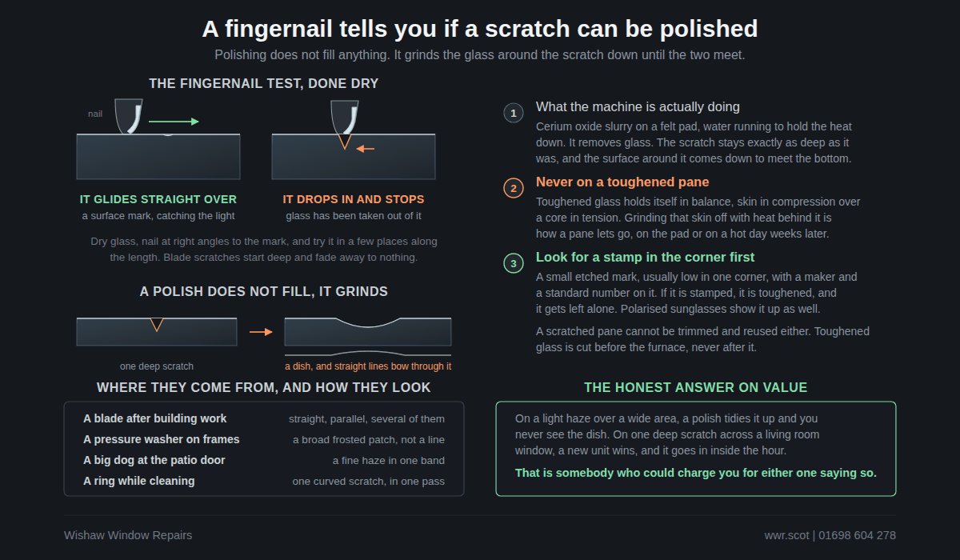The height and width of the screenshot is (560, 960).
Task: Select the 'IT DROPS IN AND STOPS' caption
Action: (354, 199)
